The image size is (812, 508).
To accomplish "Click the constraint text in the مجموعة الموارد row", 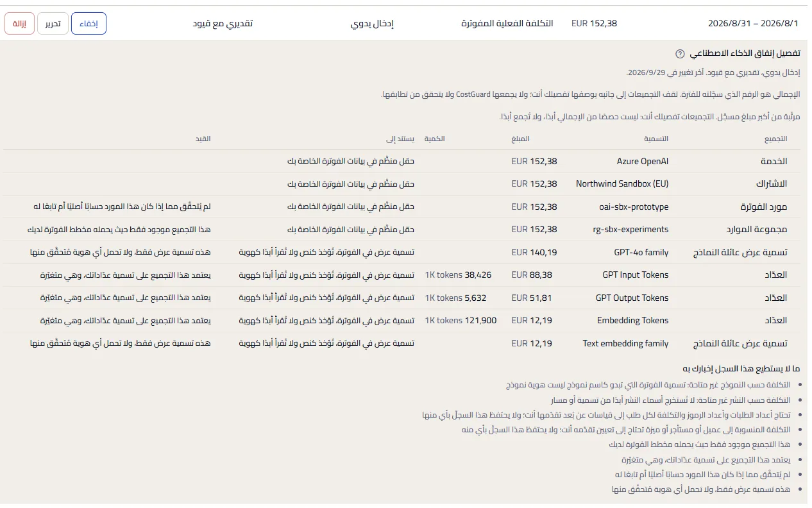I will point(119,229).
